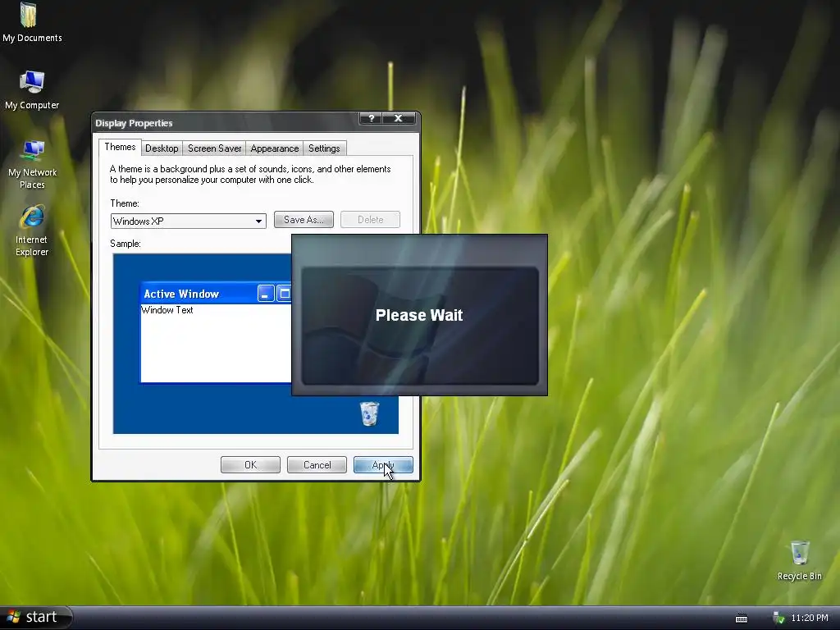Select My Network Places desktop icon
The image size is (840, 630).
32,164
